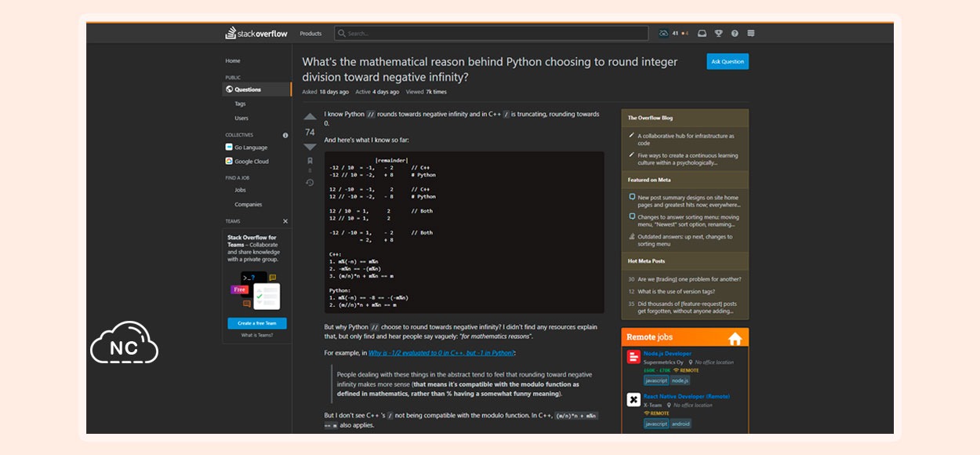
Task: Open the inbox icon in the top bar
Action: click(x=702, y=34)
